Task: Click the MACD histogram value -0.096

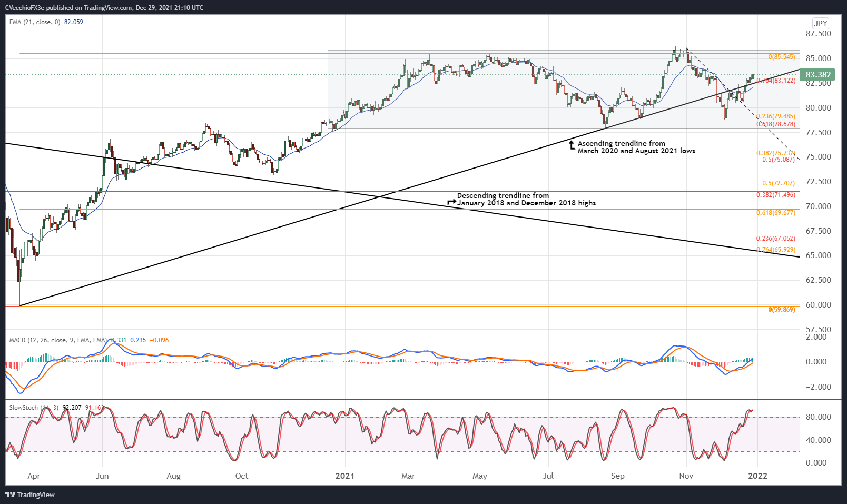Action: click(x=160, y=340)
